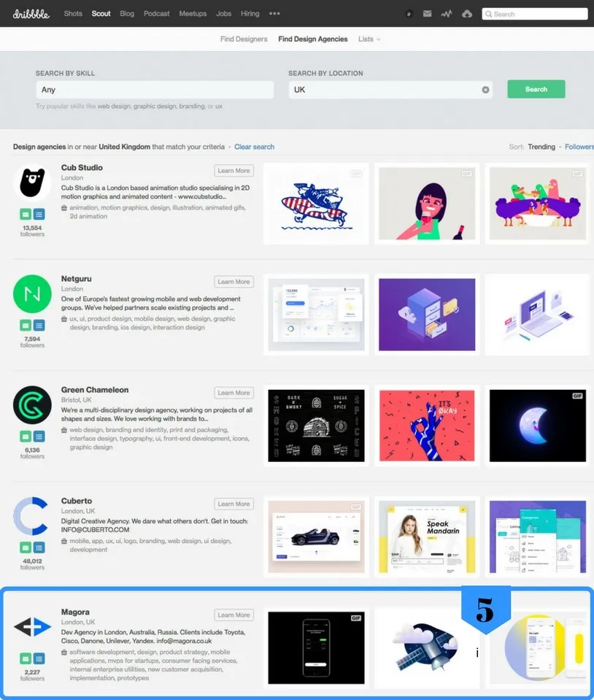Screen dimensions: 594x700
Task: Open Scout in top navigation
Action: pos(101,13)
